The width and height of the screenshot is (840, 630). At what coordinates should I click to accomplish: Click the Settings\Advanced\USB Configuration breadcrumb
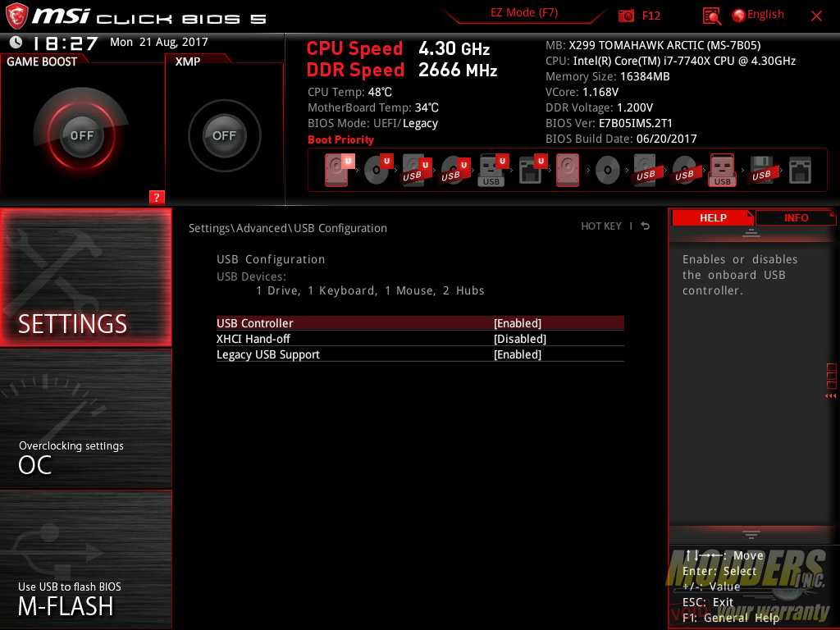tap(288, 228)
